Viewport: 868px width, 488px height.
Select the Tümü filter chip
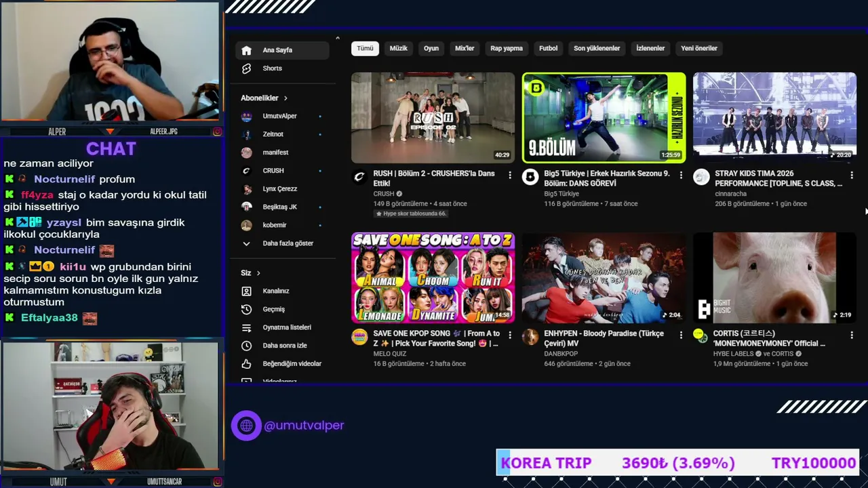pyautogui.click(x=365, y=48)
